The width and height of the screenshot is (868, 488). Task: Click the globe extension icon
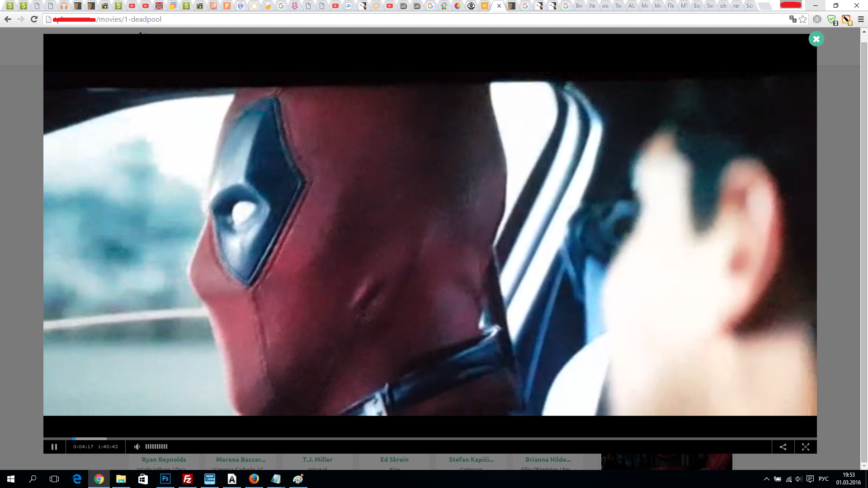point(817,19)
